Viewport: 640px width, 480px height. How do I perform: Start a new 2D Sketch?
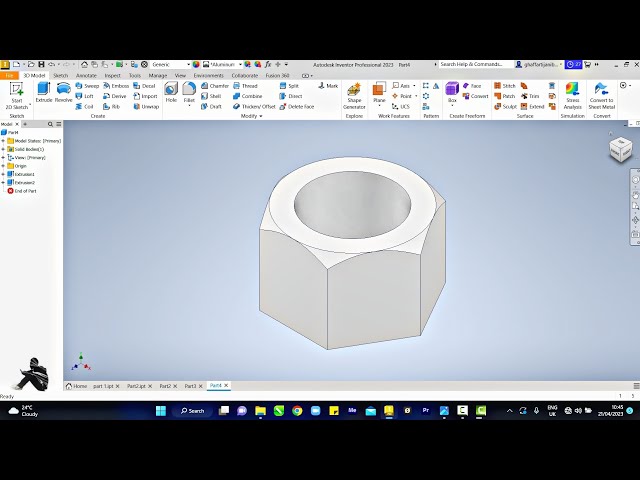17,96
